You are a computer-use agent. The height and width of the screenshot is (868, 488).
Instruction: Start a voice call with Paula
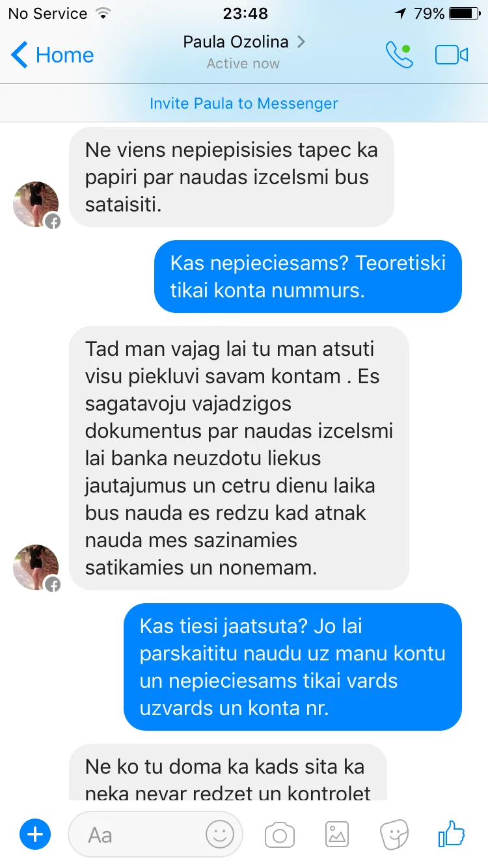pos(399,55)
